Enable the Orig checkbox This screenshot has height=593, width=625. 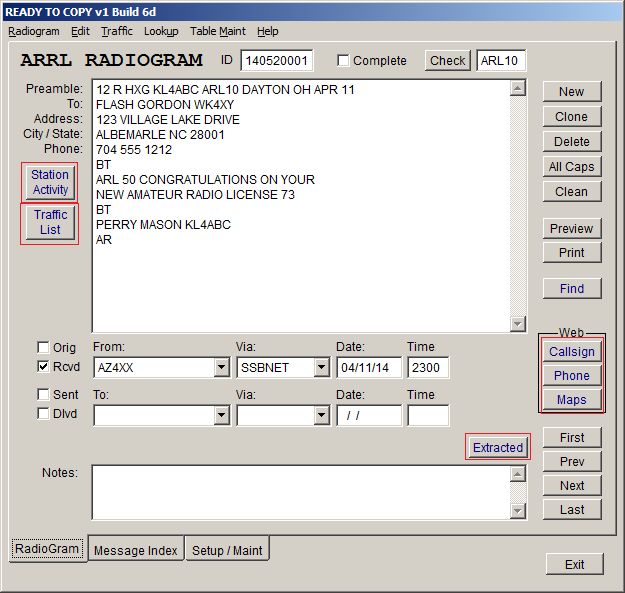tap(43, 347)
